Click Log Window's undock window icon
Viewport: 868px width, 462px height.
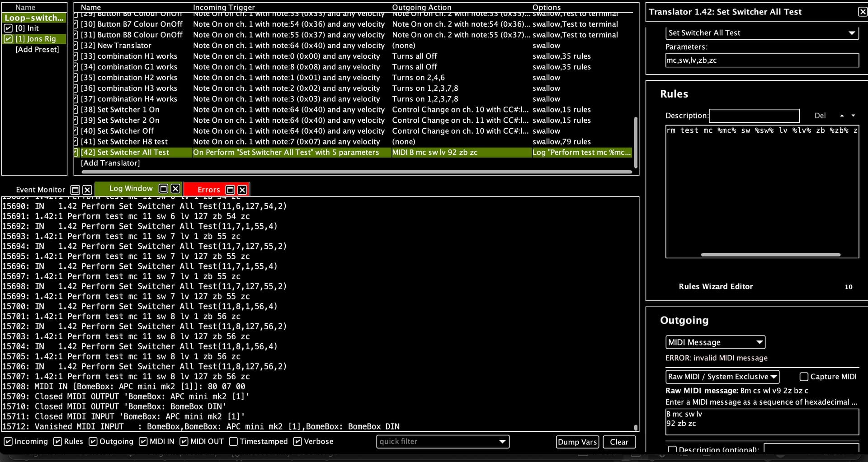(164, 189)
